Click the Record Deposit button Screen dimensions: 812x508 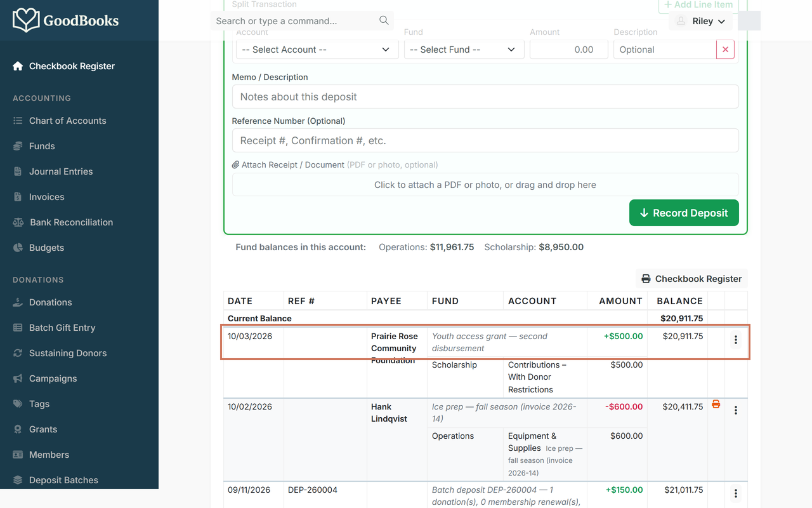pyautogui.click(x=684, y=213)
